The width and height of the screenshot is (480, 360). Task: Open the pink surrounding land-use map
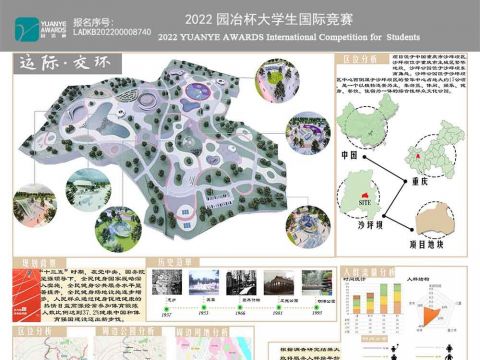tap(215, 348)
